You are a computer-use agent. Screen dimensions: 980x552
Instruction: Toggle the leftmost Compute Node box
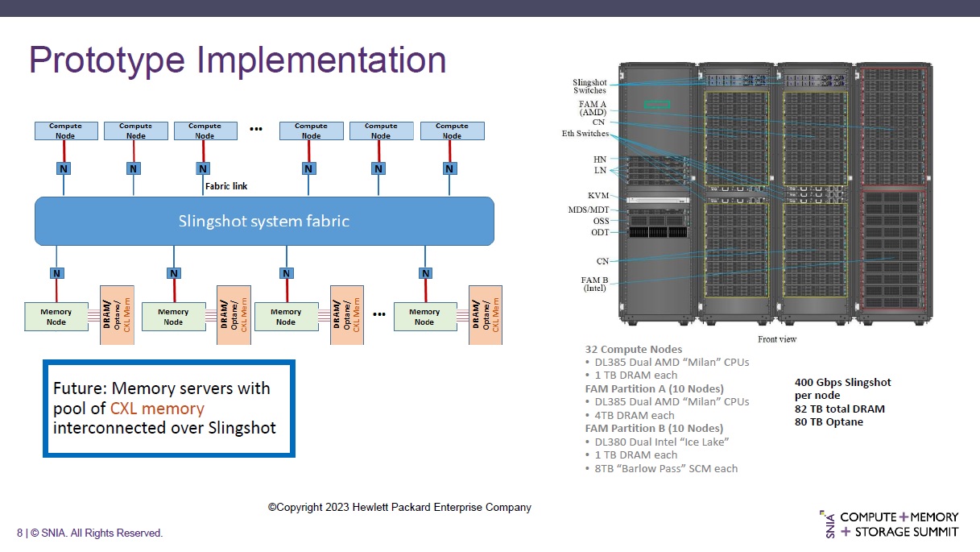click(65, 130)
